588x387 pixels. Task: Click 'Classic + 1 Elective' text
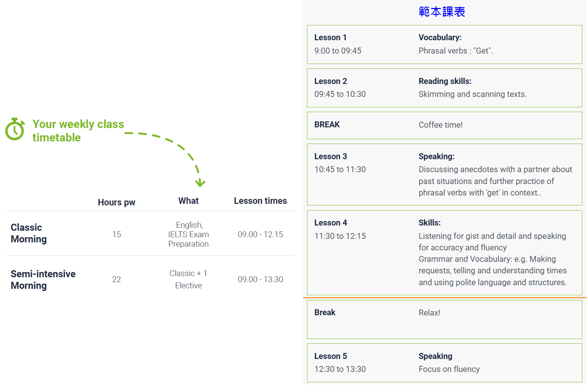coord(188,279)
